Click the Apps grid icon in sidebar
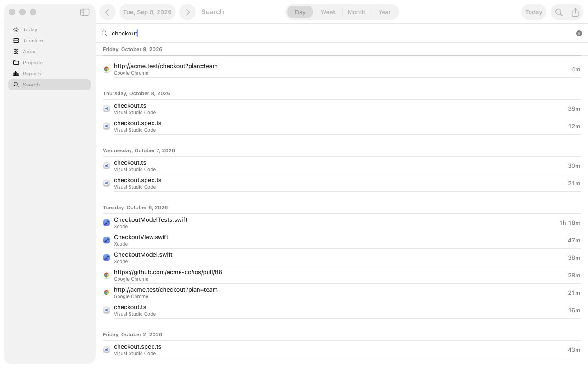The height and width of the screenshot is (368, 588). click(x=16, y=52)
